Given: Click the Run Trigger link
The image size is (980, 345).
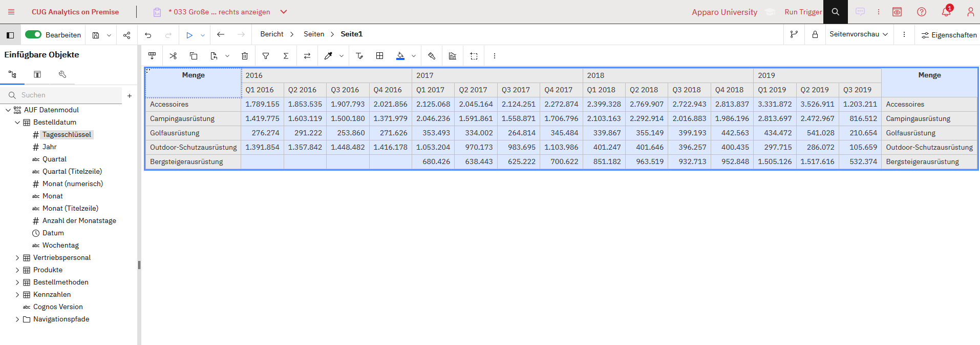Looking at the screenshot, I should 803,12.
